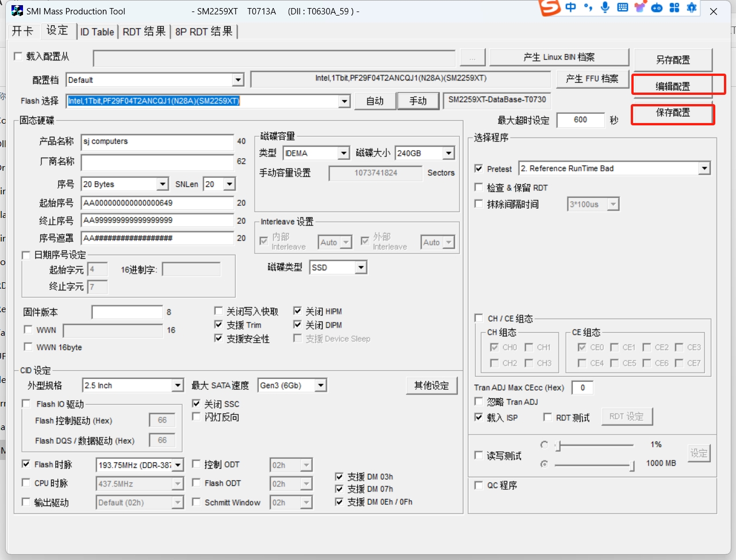Click the 产生 Linux BIN 档案 button

pyautogui.click(x=559, y=57)
